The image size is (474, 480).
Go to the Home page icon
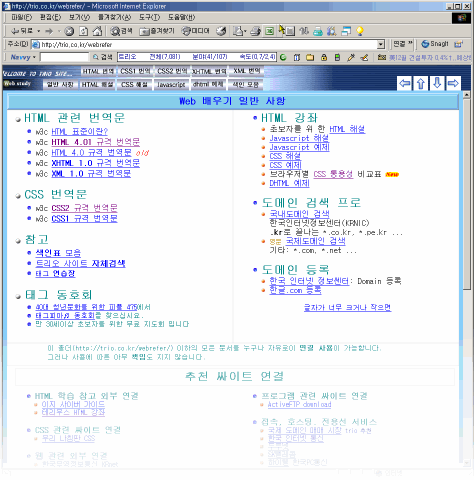coord(97,31)
